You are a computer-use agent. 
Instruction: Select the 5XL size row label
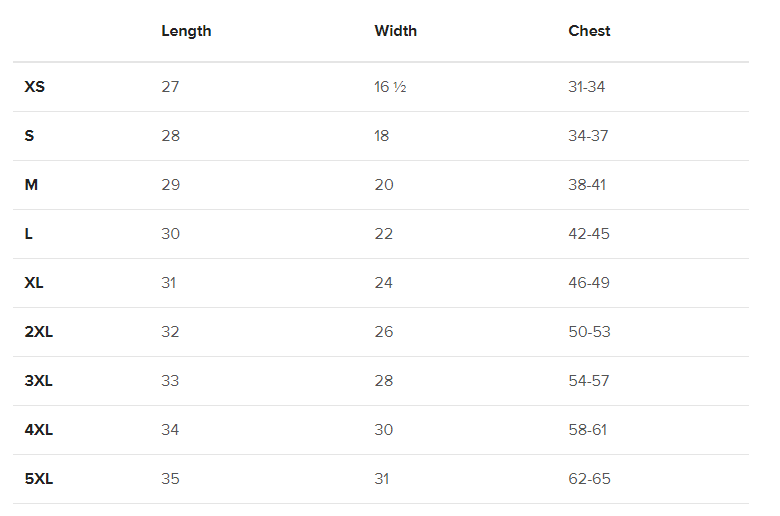[x=38, y=479]
